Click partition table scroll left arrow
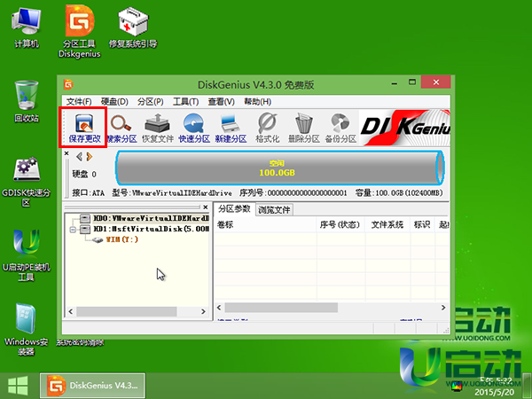 (x=219, y=308)
